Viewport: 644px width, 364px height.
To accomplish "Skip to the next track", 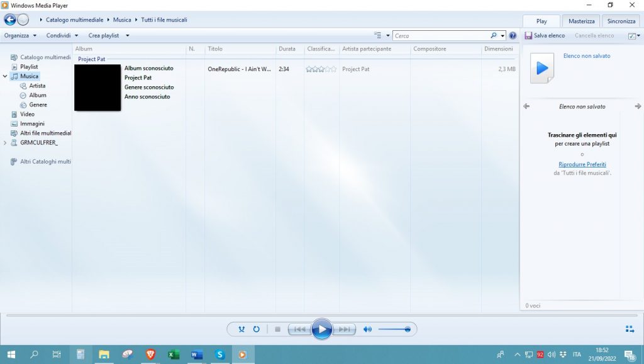I will [344, 329].
